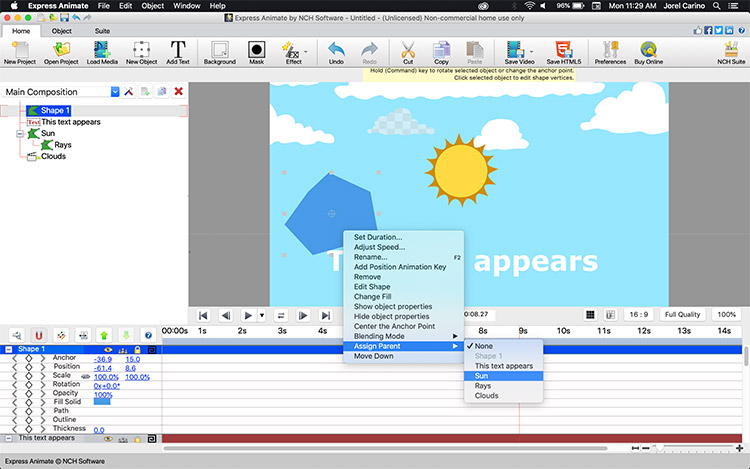Select Clouds as parent

503,395
